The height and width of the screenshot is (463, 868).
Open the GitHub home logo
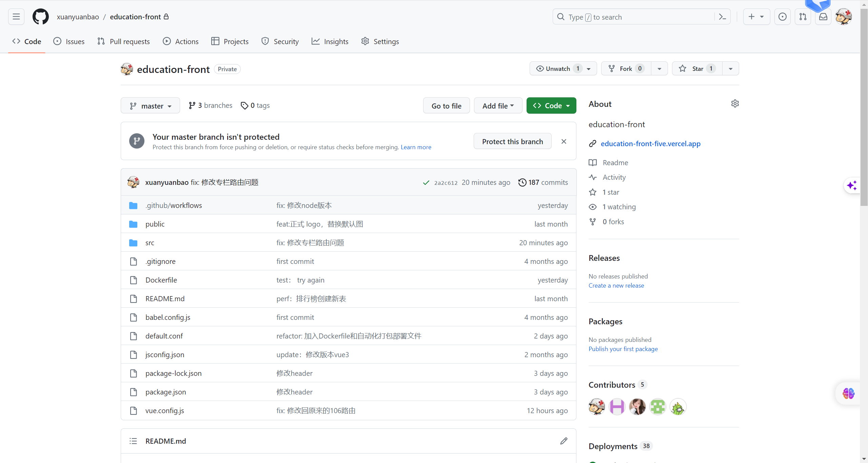point(40,16)
